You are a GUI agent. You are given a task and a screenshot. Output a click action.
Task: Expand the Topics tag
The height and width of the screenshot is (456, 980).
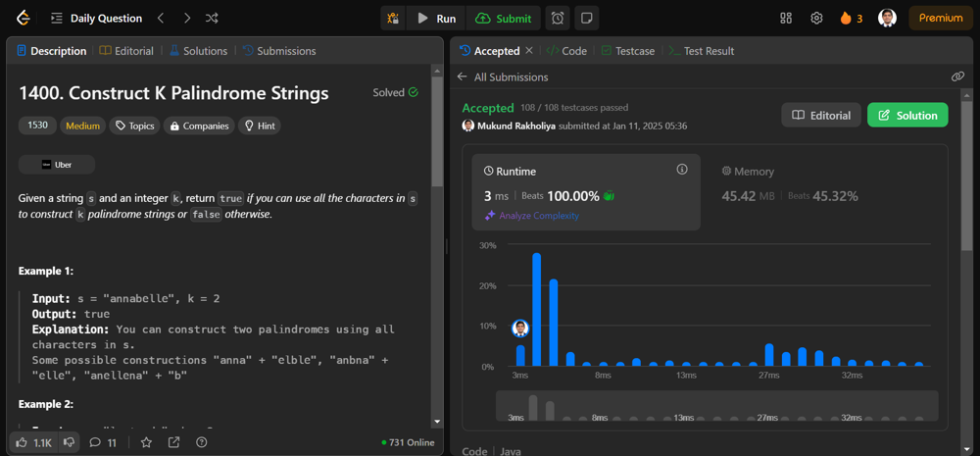click(x=134, y=126)
